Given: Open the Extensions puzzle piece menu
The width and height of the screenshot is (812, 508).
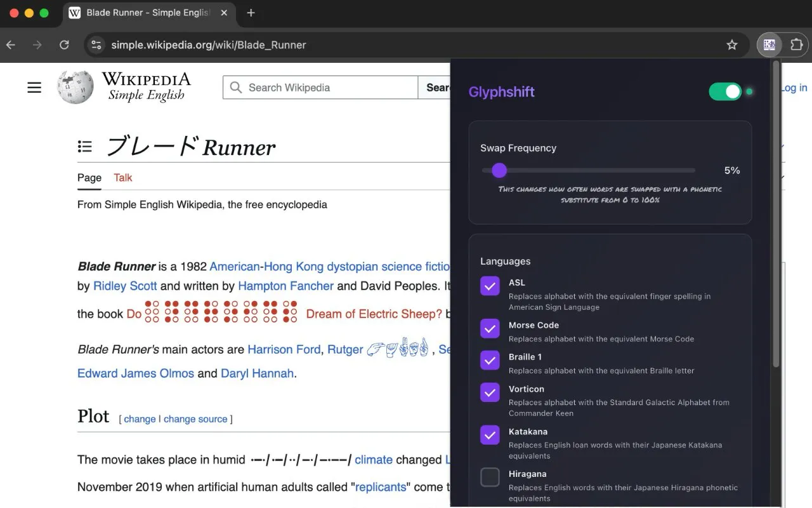Looking at the screenshot, I should (x=797, y=44).
